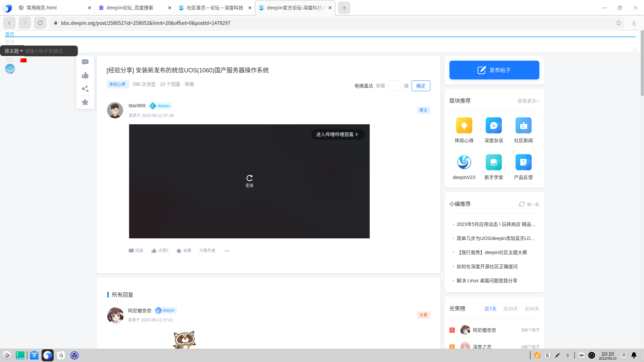Expand the 按主题 search filter dropdown
This screenshot has width=644, height=362.
click(x=13, y=51)
